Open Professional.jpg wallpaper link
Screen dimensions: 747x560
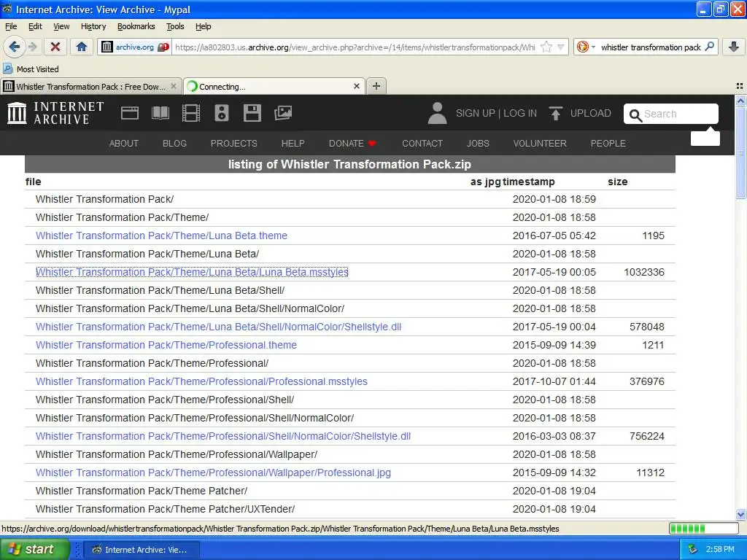[214, 472]
